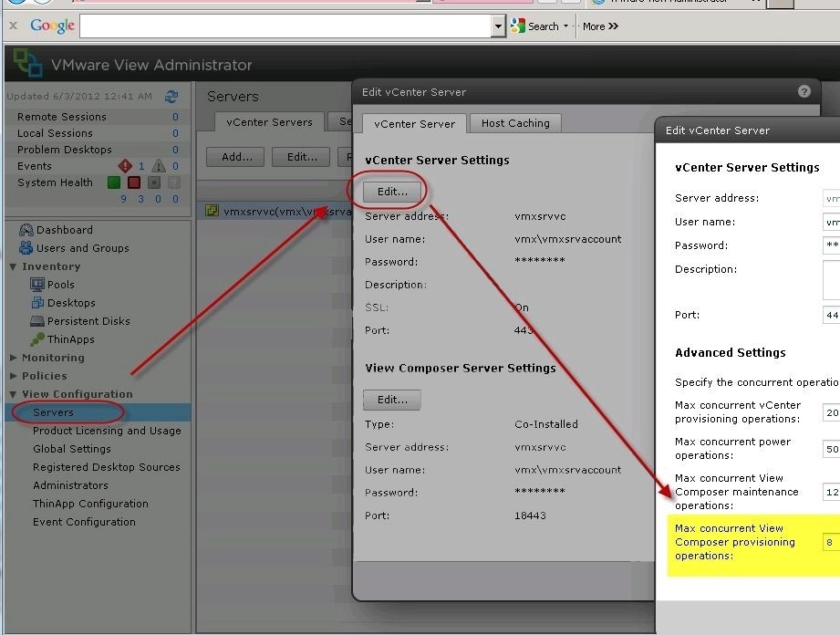
Task: Click Edit... under View Composer Server Settings
Action: tap(392, 400)
